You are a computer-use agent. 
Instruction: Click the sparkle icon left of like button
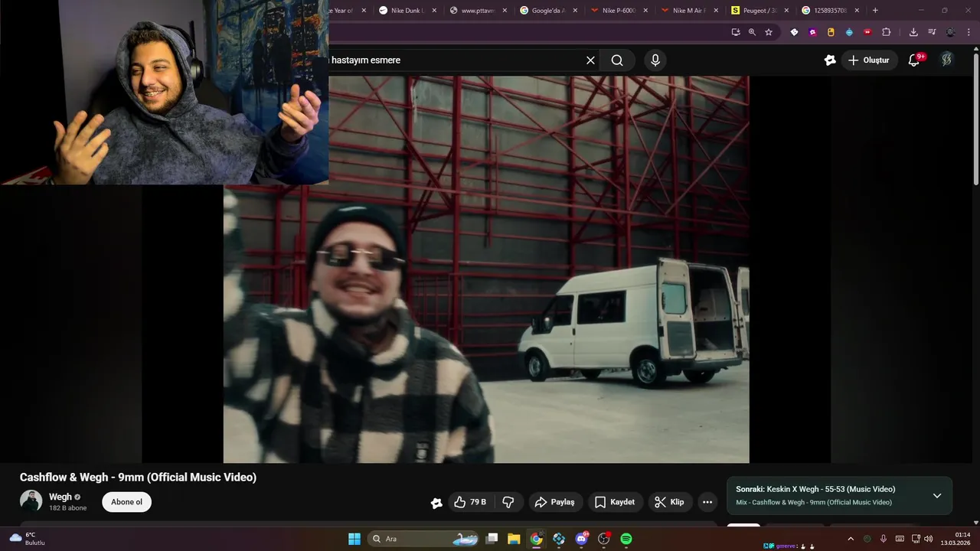[436, 503]
